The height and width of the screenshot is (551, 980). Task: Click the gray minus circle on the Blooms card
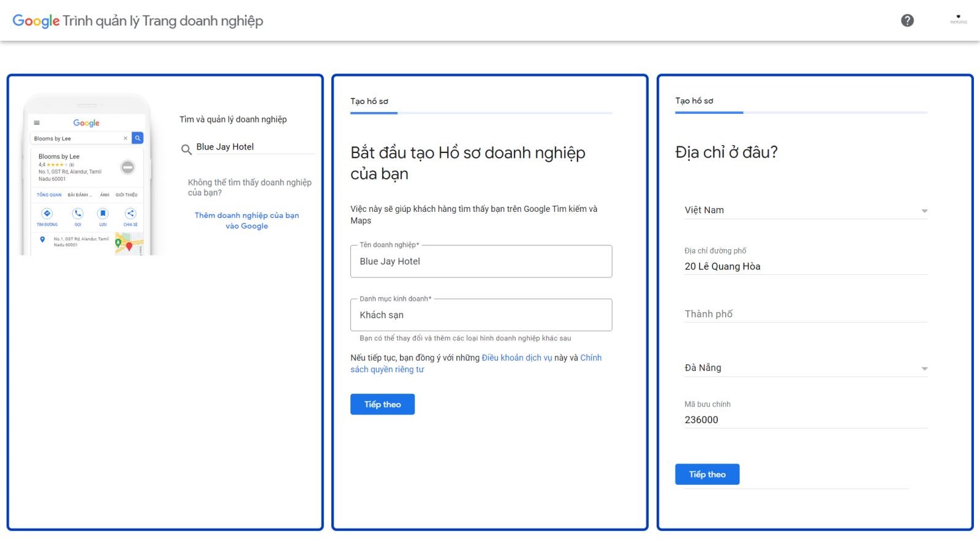click(127, 167)
